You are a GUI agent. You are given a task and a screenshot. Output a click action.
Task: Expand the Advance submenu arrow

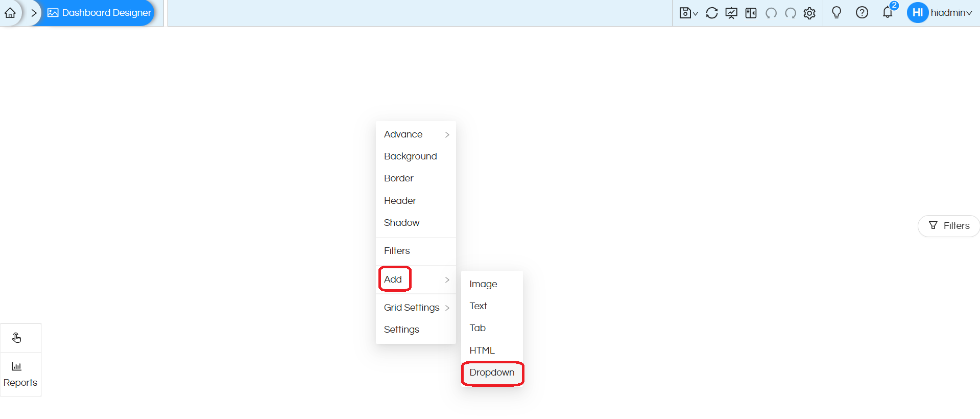[447, 135]
